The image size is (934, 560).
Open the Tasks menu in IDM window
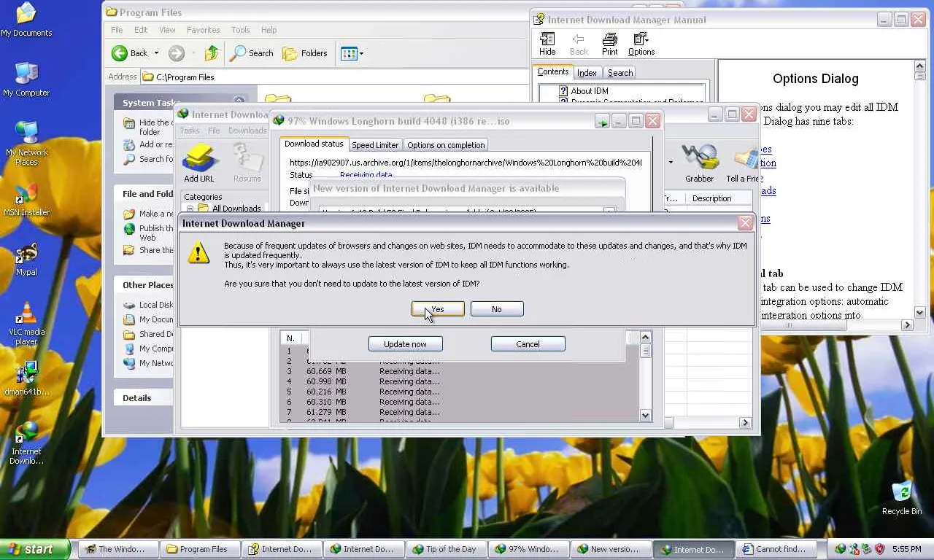pos(190,131)
